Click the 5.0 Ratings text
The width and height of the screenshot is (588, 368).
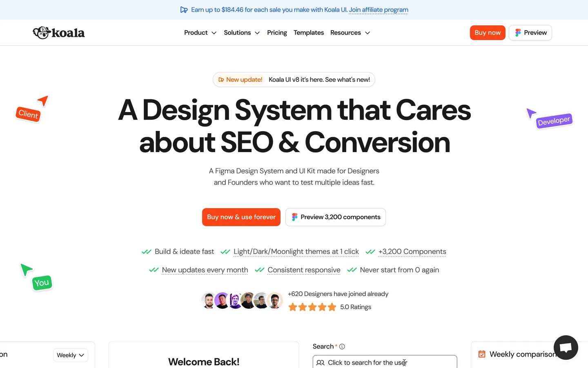[356, 307]
